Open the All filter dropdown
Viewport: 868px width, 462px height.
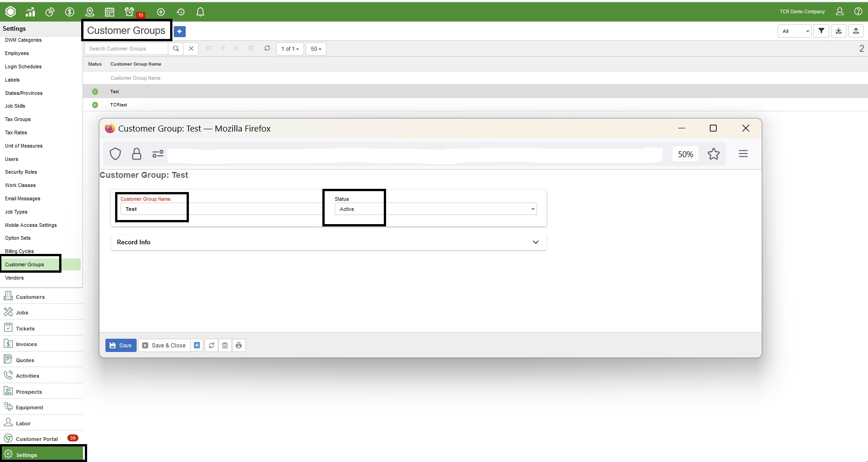point(795,31)
